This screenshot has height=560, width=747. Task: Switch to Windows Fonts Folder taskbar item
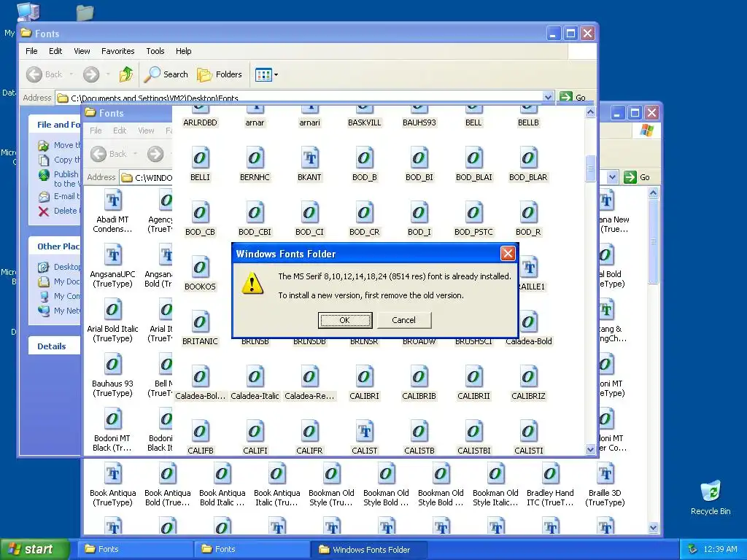[368, 549]
